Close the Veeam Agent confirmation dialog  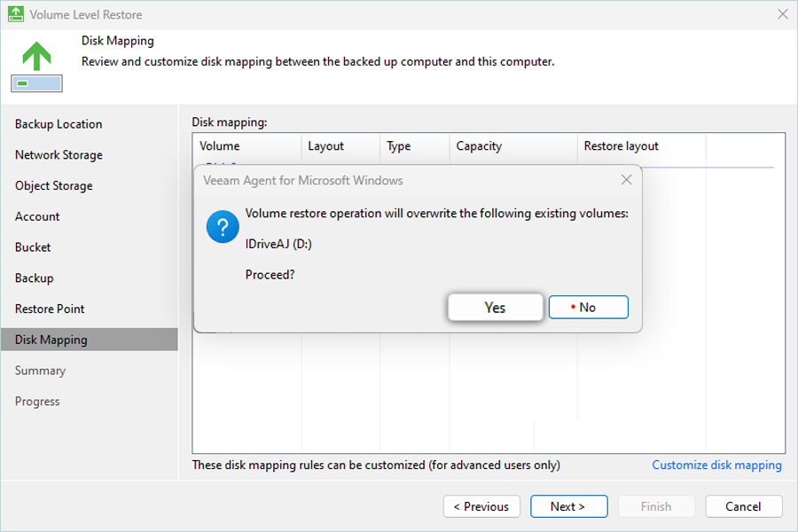[x=627, y=180]
